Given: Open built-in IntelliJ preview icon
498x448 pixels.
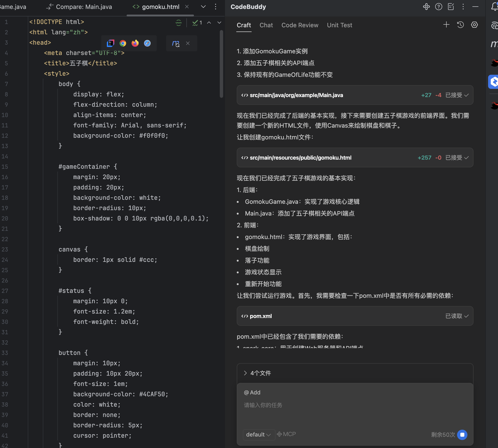Looking at the screenshot, I should click(x=110, y=43).
